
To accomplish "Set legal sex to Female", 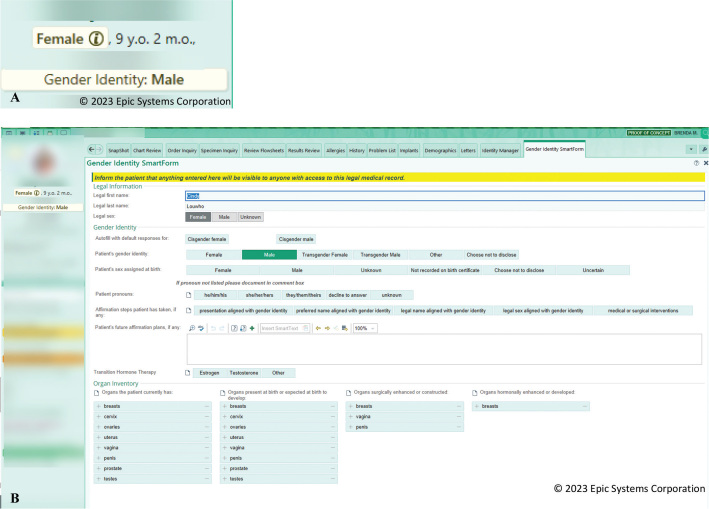I will click(198, 217).
